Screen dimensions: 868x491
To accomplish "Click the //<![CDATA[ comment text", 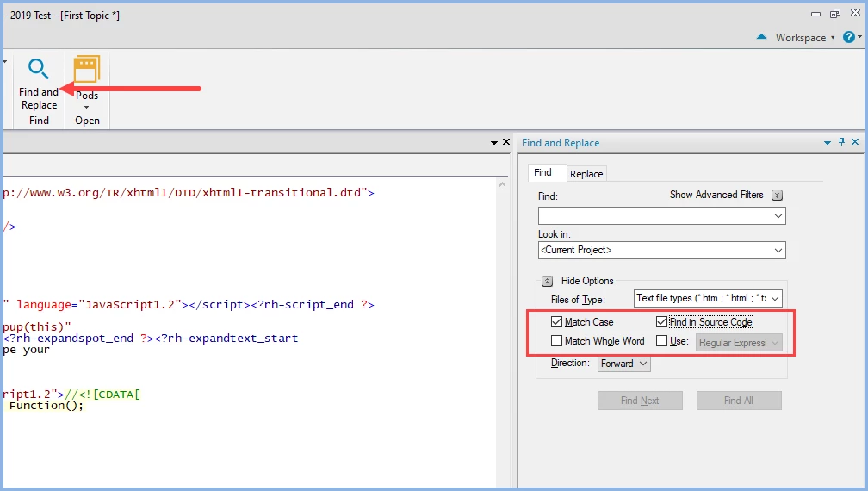I will [102, 395].
